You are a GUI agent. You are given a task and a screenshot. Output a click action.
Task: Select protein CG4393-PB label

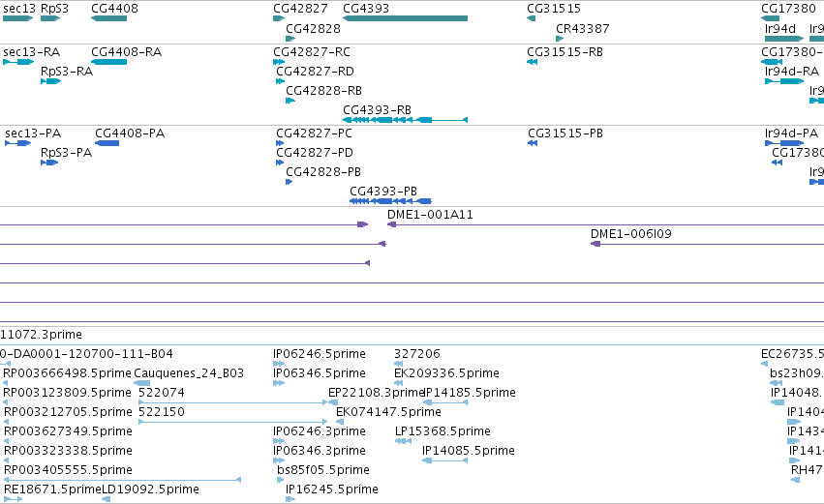[x=383, y=192]
